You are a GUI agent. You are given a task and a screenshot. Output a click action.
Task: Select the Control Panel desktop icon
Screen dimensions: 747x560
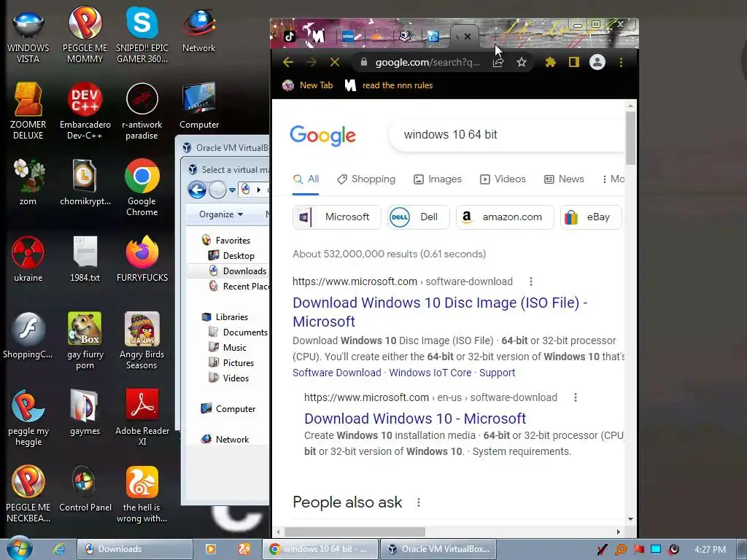[85, 489]
